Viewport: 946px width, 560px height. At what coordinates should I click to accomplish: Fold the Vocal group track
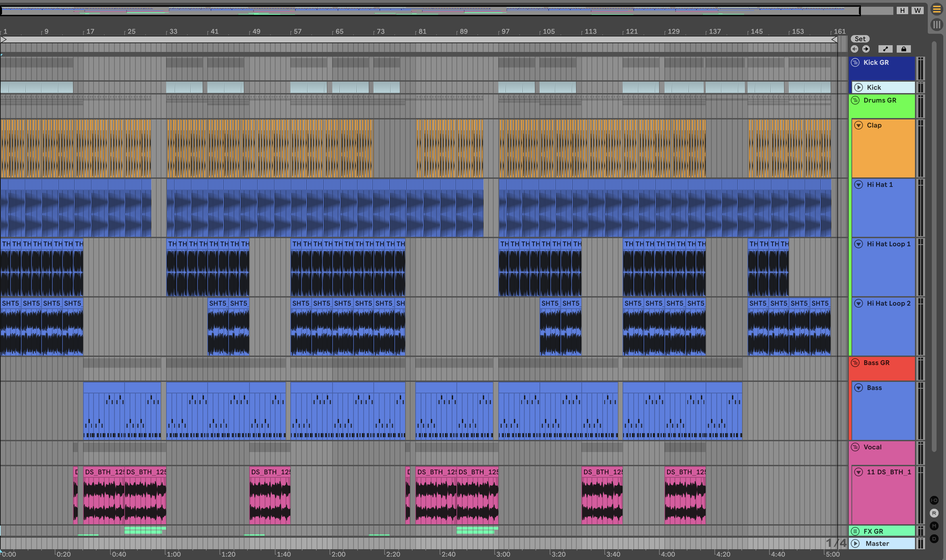[x=856, y=447]
